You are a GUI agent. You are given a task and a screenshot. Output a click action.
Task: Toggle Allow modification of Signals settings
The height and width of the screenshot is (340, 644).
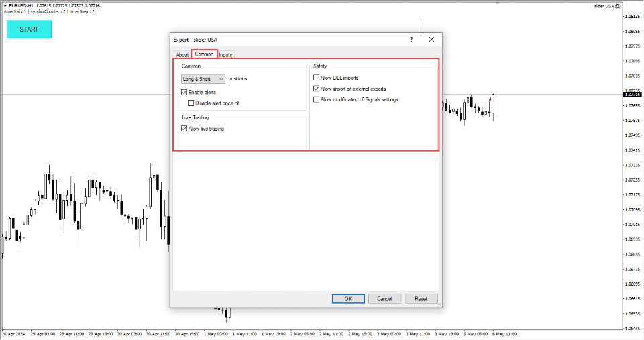[x=317, y=99]
